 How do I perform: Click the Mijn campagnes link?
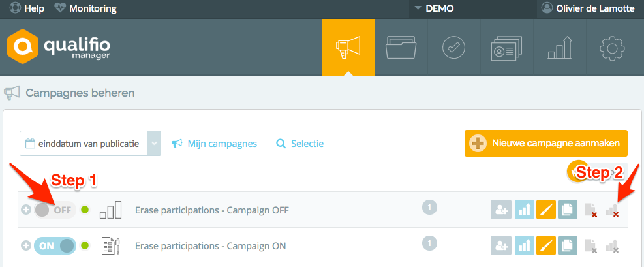(x=215, y=144)
